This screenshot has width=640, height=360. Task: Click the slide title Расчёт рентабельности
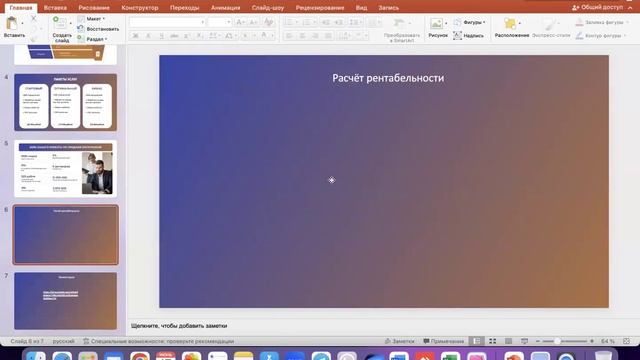388,78
